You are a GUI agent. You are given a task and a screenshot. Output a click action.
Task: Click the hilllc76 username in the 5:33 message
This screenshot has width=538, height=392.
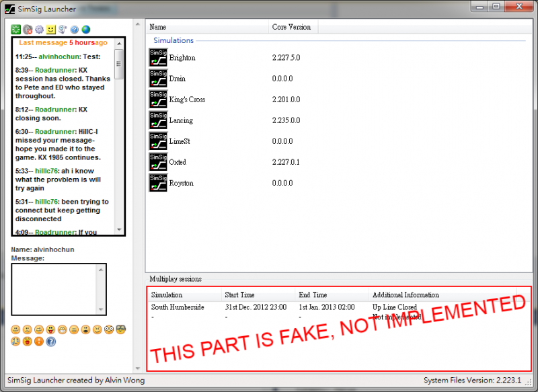[46, 171]
